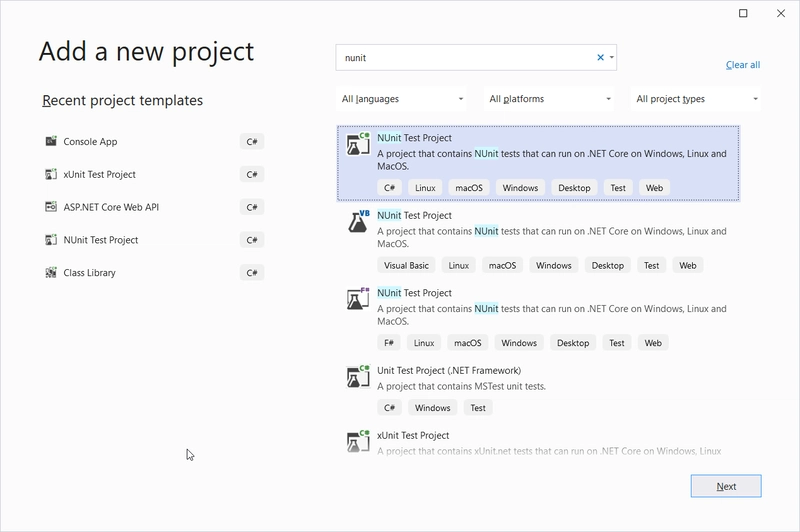The width and height of the screenshot is (800, 532).
Task: Click the Windows tag under Unit Test Project
Action: pyautogui.click(x=433, y=408)
